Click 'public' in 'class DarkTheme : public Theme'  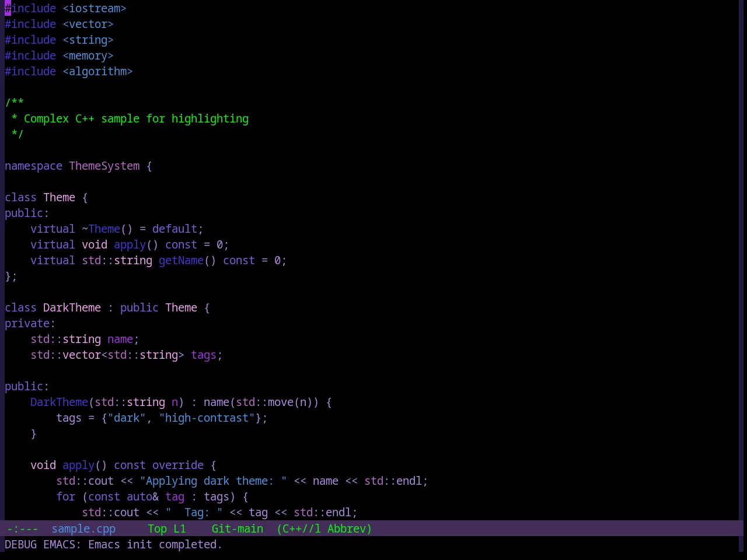click(139, 307)
